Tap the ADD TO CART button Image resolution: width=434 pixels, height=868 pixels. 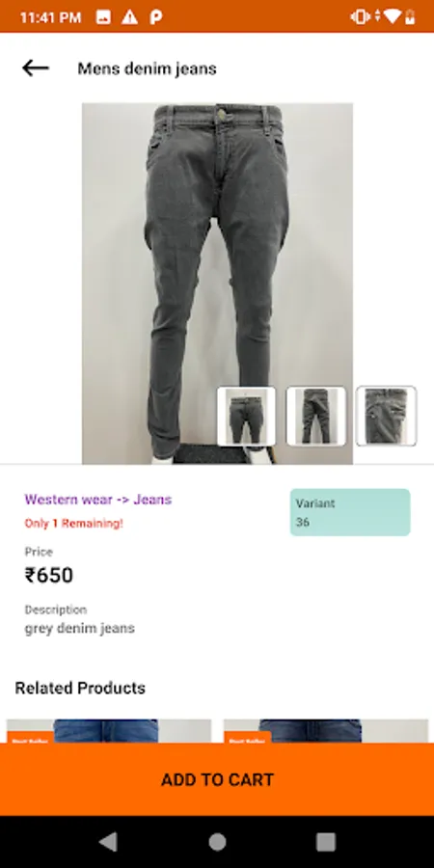[217, 779]
